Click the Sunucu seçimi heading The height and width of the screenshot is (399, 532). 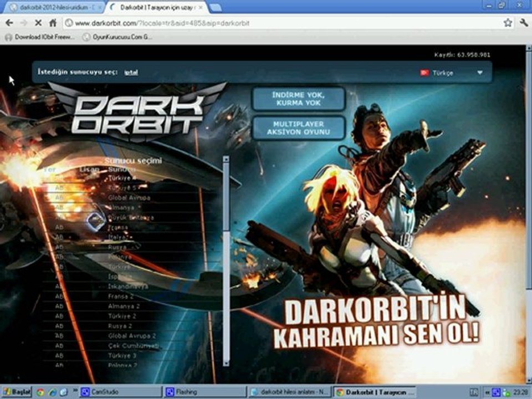click(134, 161)
